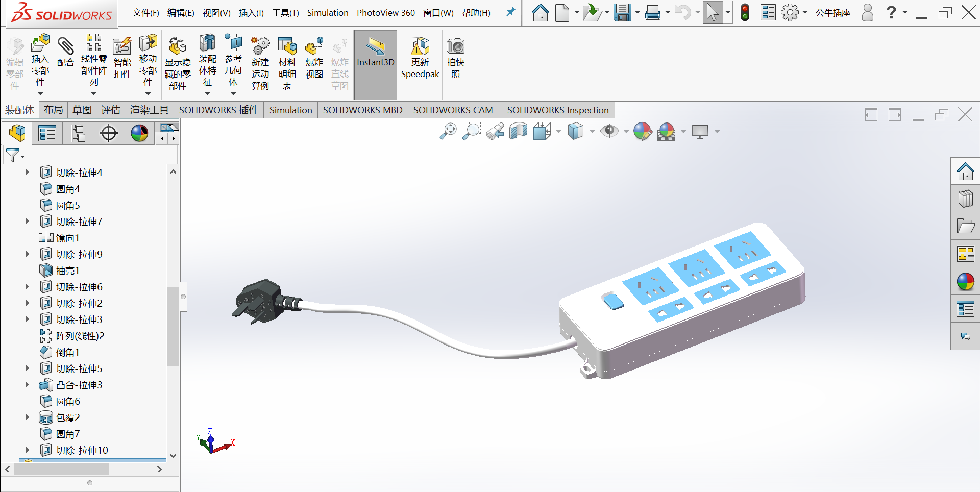Select the 抽壳1 feature in tree
980x492 pixels.
tap(67, 270)
